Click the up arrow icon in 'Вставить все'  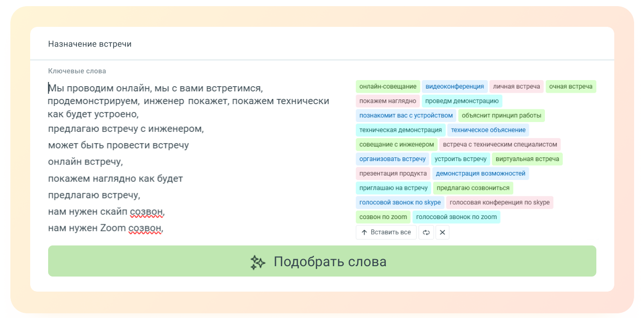click(x=364, y=232)
